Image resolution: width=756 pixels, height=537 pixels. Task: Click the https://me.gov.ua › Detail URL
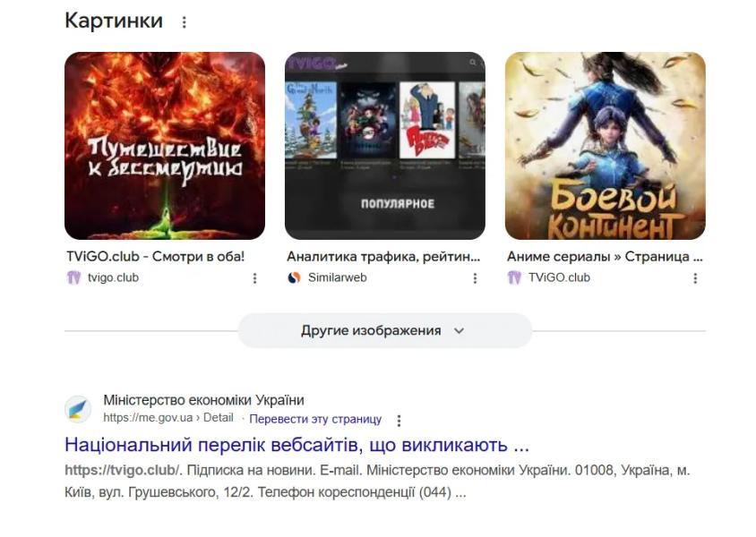[168, 418]
